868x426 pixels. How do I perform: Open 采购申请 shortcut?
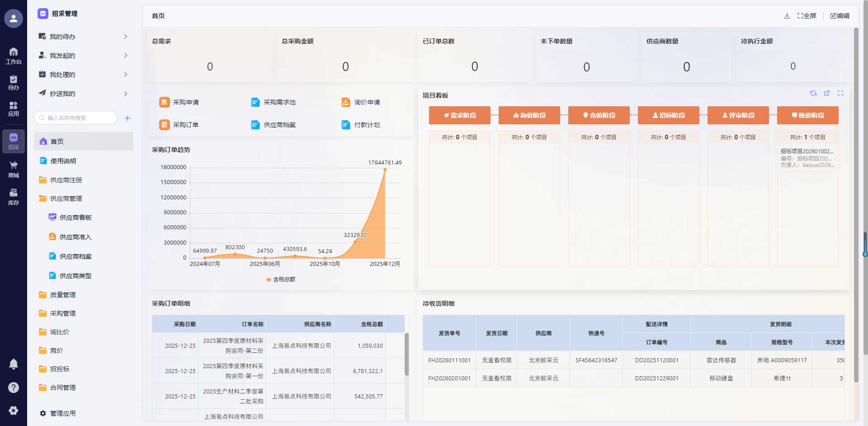coord(179,102)
